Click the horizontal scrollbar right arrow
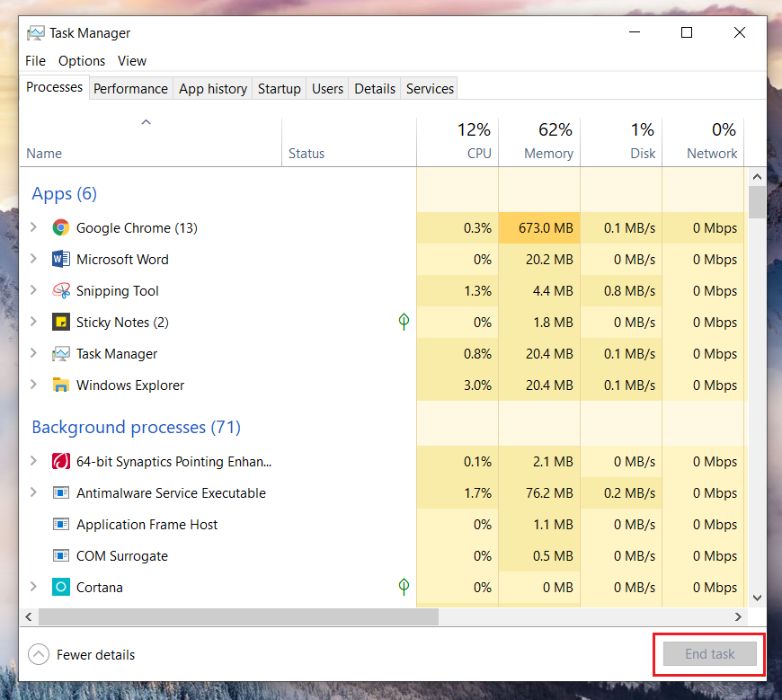Viewport: 782px width, 700px height. (x=738, y=616)
